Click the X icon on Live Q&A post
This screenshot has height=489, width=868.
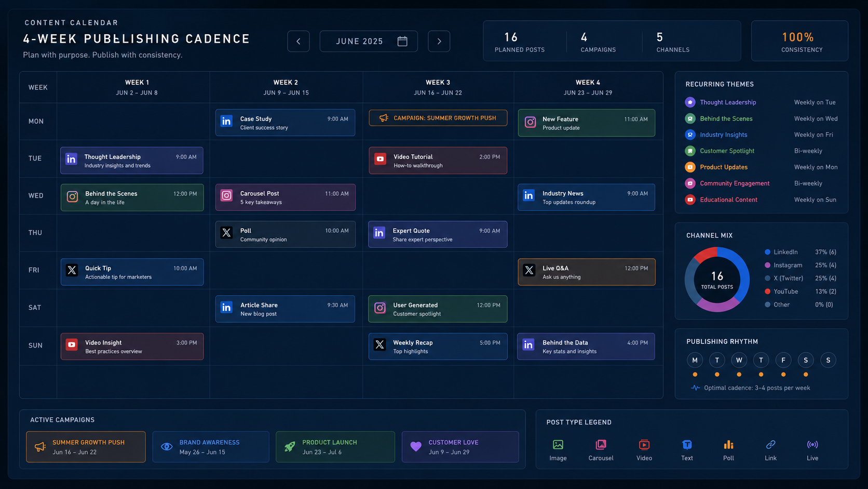529,270
